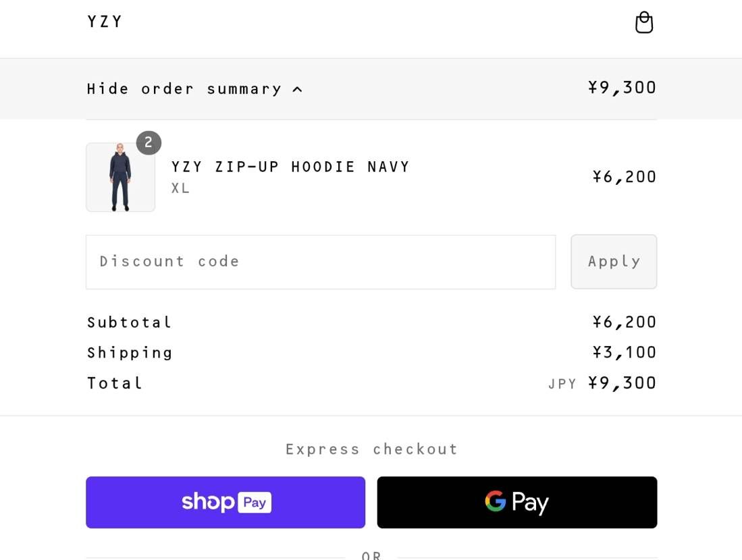The height and width of the screenshot is (560, 742).
Task: Click the Google G logo
Action: [495, 501]
